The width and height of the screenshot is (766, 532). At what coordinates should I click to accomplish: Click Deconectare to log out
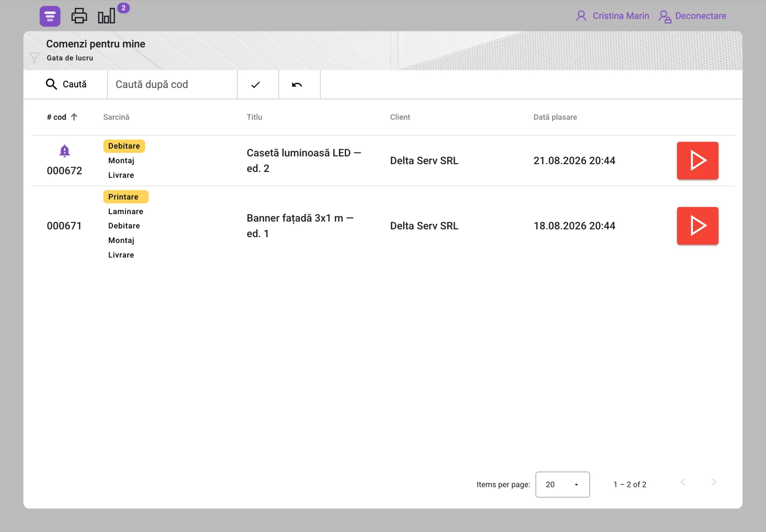point(692,16)
